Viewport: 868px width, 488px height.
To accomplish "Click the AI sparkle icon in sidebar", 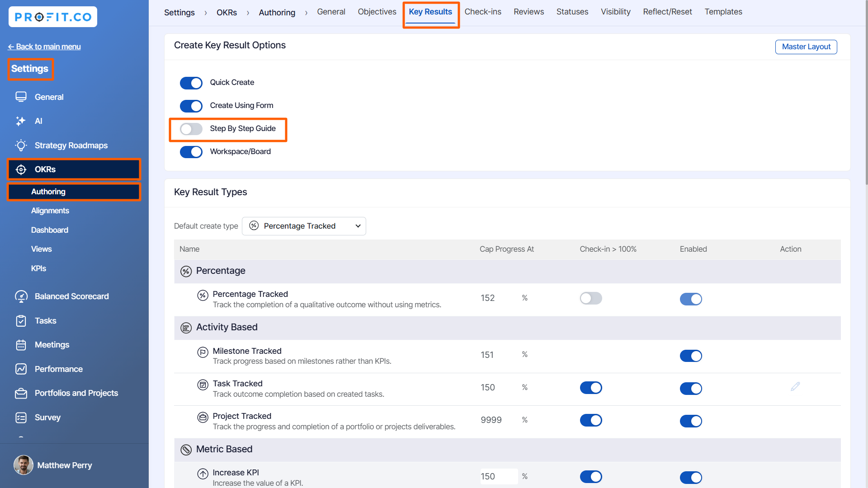I will coord(21,121).
